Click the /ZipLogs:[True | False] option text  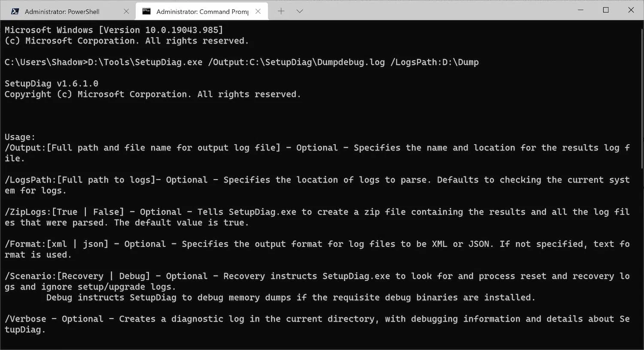[64, 212]
